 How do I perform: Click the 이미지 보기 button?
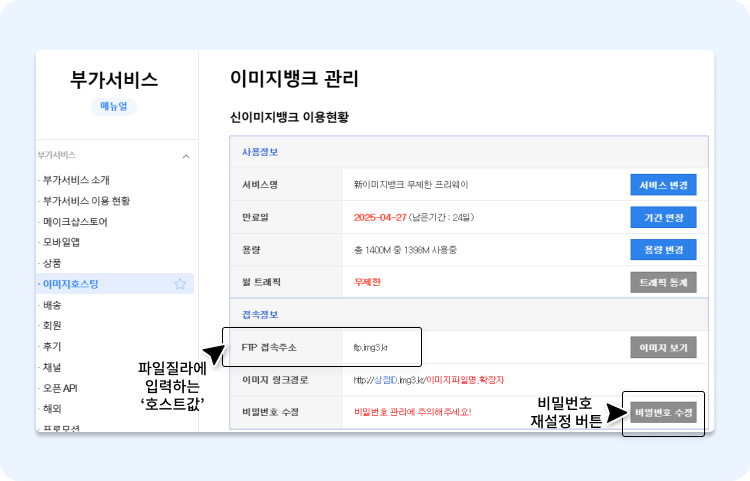663,348
